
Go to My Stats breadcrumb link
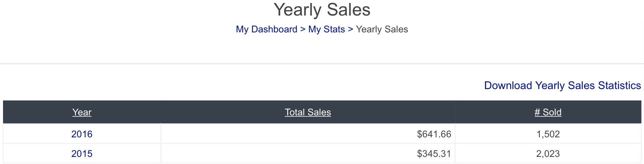pos(326,29)
